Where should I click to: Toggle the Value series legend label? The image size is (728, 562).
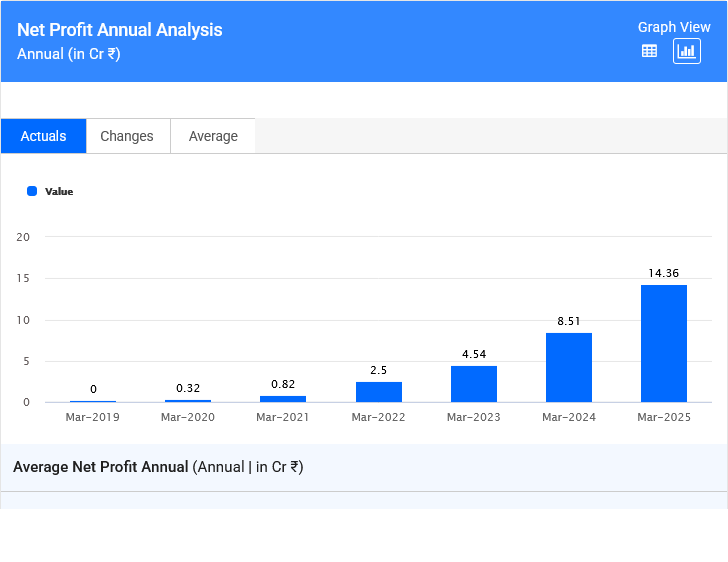59,191
